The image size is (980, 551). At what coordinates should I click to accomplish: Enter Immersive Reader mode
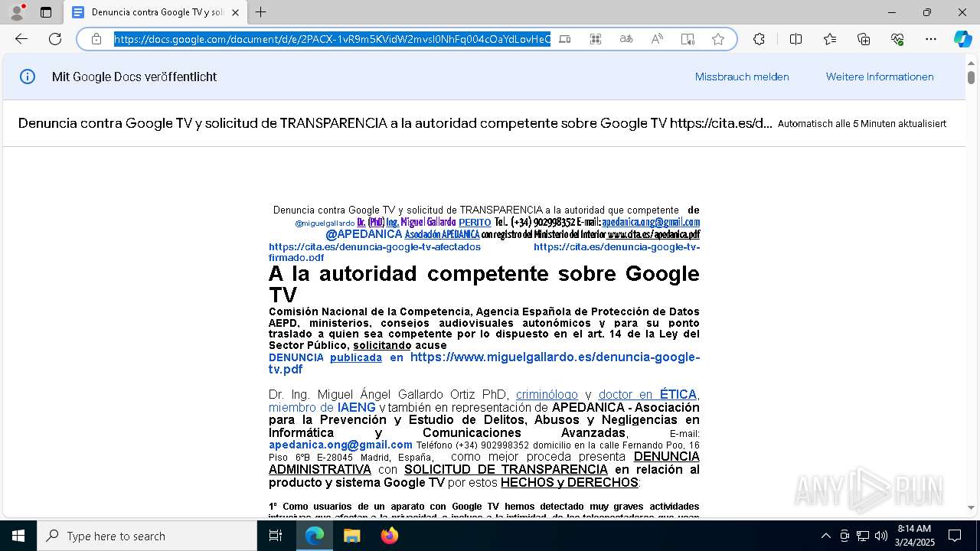688,39
